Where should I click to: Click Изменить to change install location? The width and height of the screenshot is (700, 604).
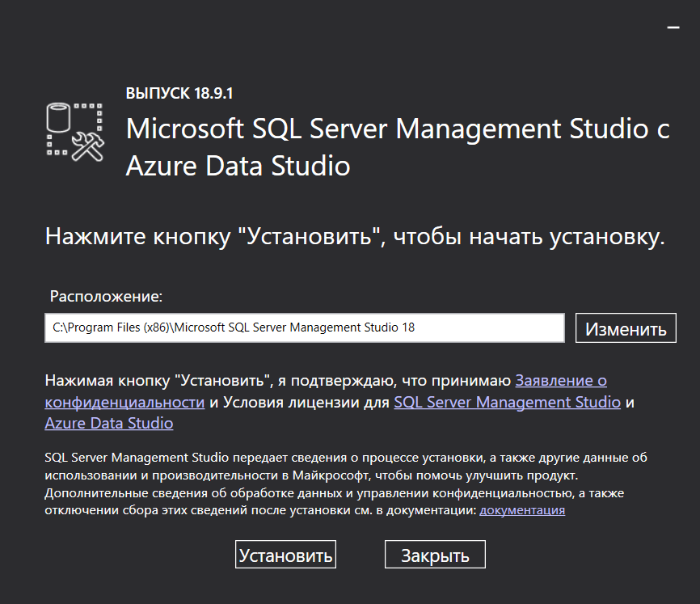point(626,328)
